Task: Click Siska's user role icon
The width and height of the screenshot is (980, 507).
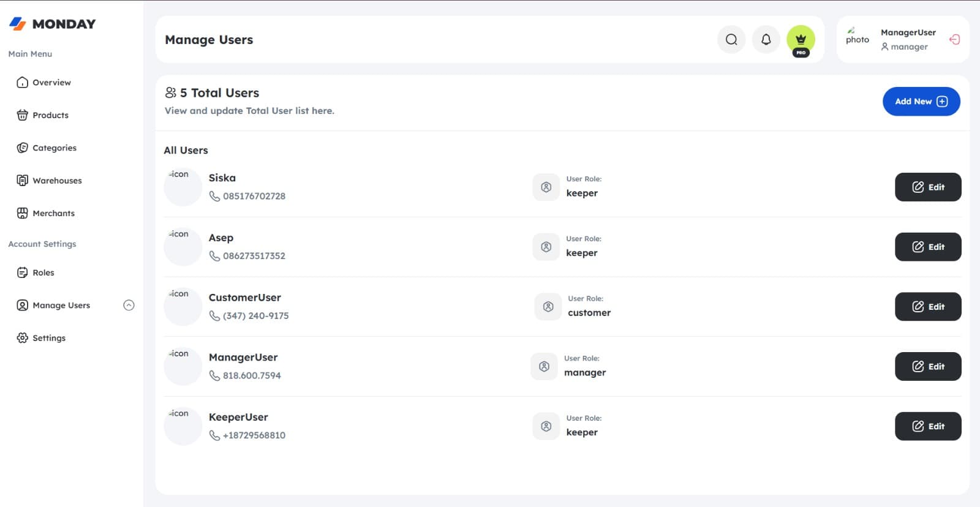Action: pyautogui.click(x=546, y=187)
